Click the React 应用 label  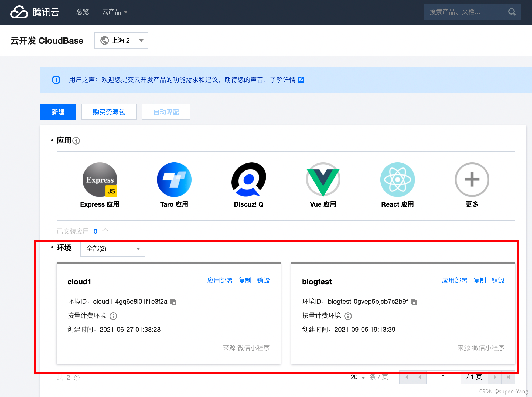tap(398, 204)
